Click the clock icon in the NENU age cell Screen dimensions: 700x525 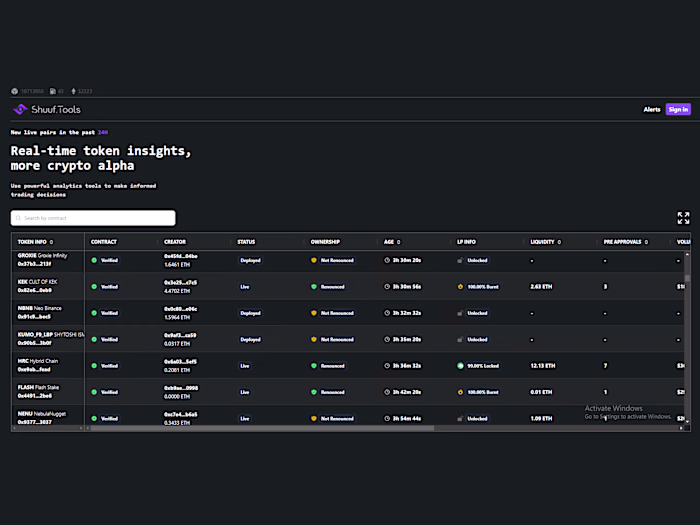[387, 418]
